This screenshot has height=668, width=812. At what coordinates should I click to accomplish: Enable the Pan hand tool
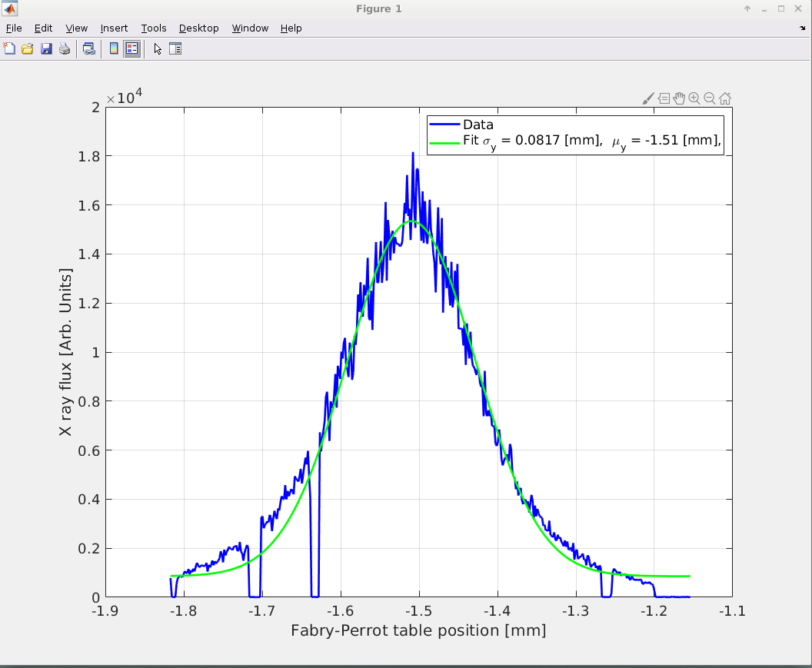point(678,98)
